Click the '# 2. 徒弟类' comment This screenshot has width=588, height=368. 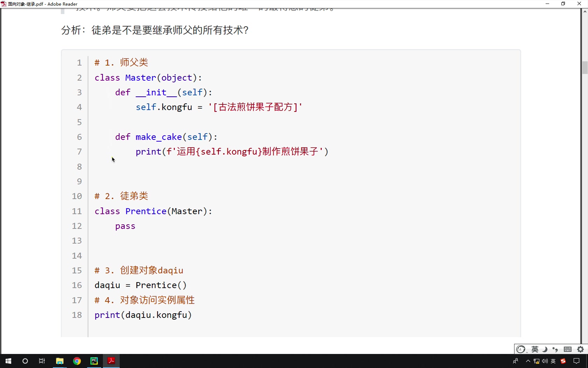click(121, 196)
